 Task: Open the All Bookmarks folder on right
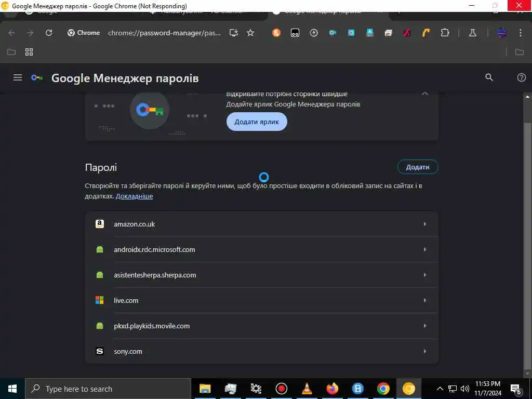[x=520, y=52]
